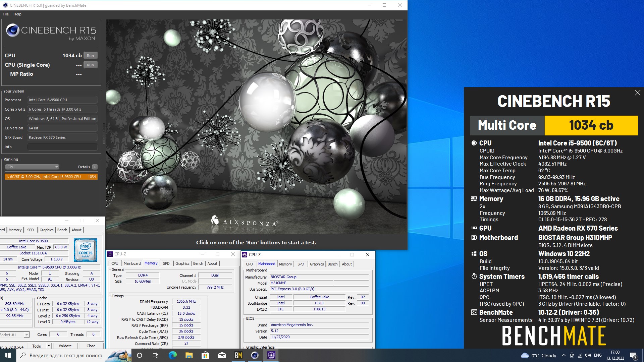Click the Intel Core i5 badge logo
Viewport: 644px width, 362px height.
click(x=86, y=250)
